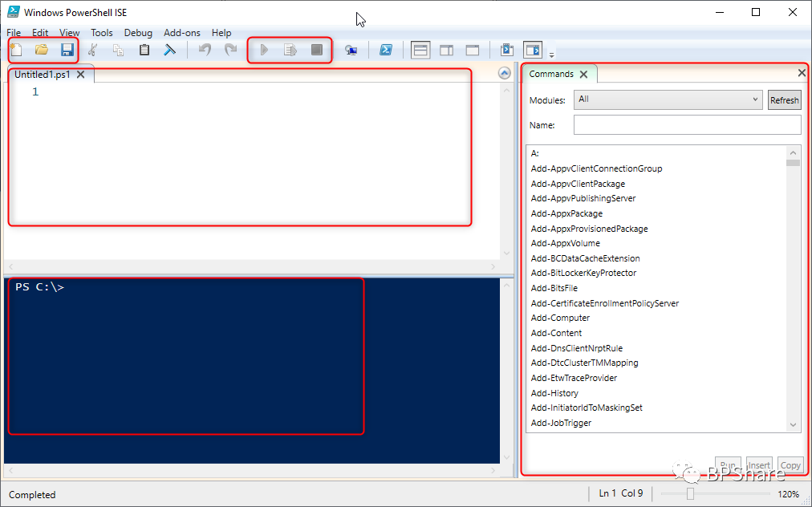Open the Edit menu
This screenshot has width=812, height=507.
[40, 33]
